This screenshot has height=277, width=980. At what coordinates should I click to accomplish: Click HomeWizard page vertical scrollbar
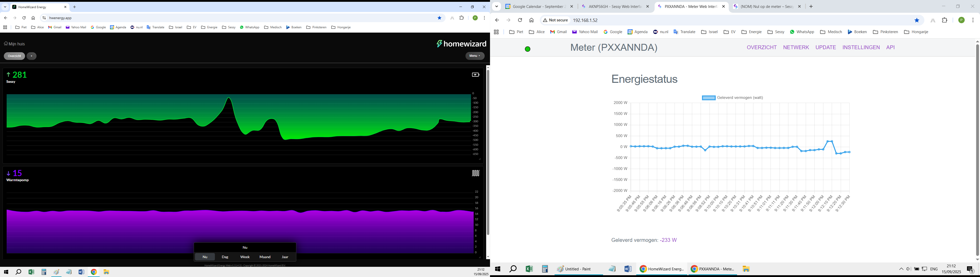click(488, 152)
